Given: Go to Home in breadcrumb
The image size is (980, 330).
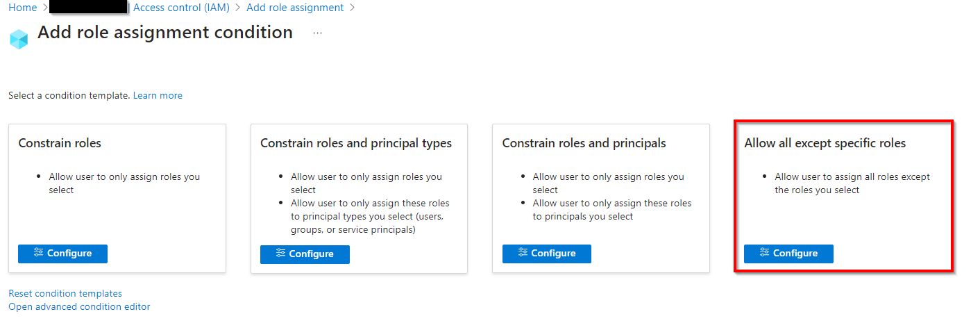Looking at the screenshot, I should pyautogui.click(x=22, y=8).
